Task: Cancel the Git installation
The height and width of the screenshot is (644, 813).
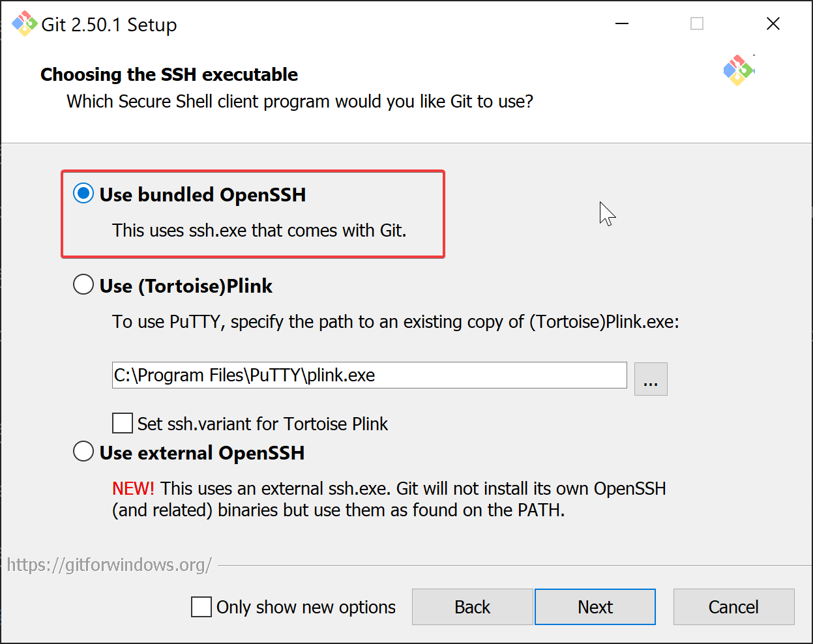Action: (x=733, y=607)
